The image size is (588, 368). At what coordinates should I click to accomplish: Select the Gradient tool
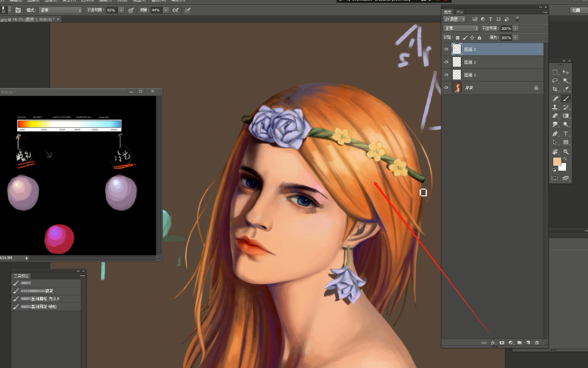(x=566, y=116)
